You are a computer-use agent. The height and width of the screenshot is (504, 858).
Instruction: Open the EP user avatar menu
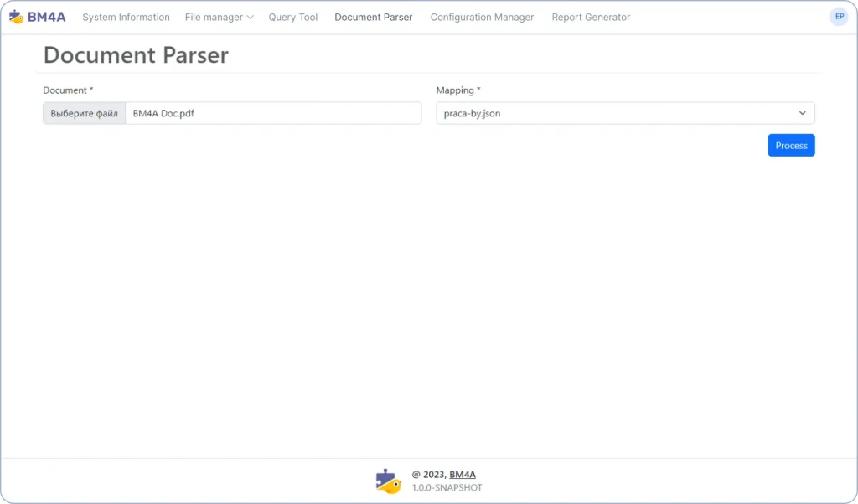pos(839,17)
